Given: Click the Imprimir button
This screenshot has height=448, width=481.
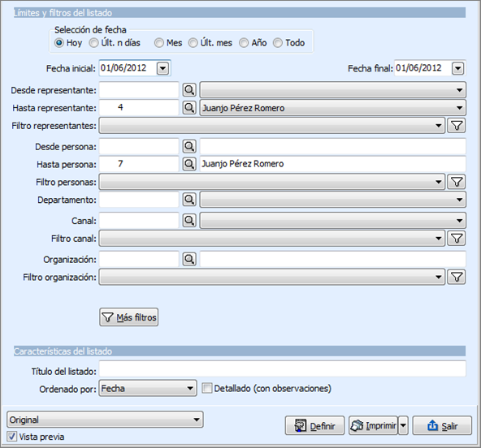Looking at the screenshot, I should coord(373,425).
